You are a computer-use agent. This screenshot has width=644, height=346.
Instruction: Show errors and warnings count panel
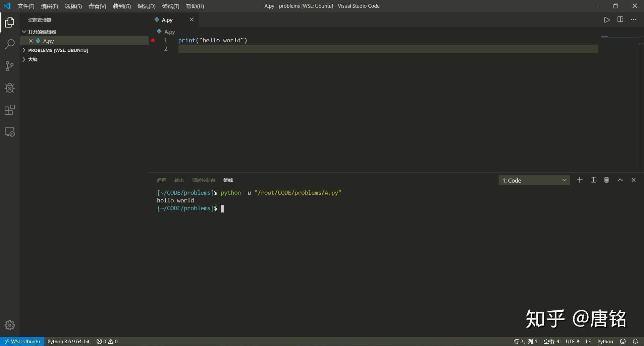tap(107, 341)
